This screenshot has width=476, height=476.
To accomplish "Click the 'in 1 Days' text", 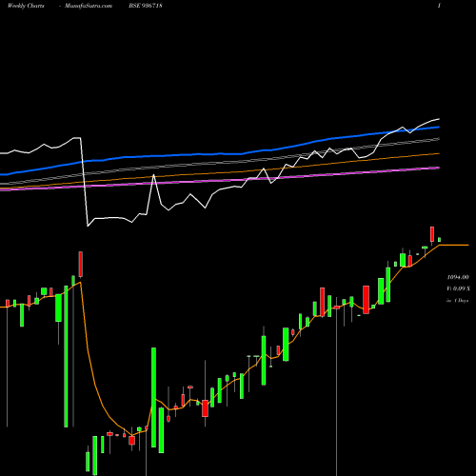I will tap(457, 300).
